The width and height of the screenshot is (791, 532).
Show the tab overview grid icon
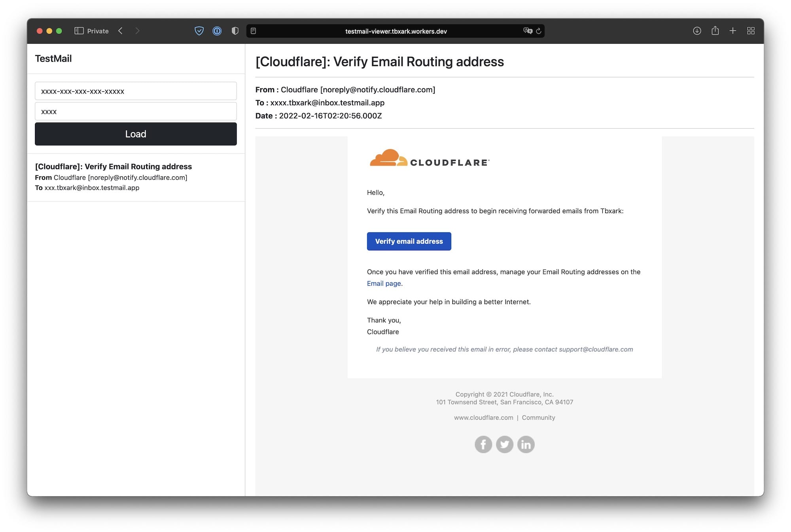point(751,31)
